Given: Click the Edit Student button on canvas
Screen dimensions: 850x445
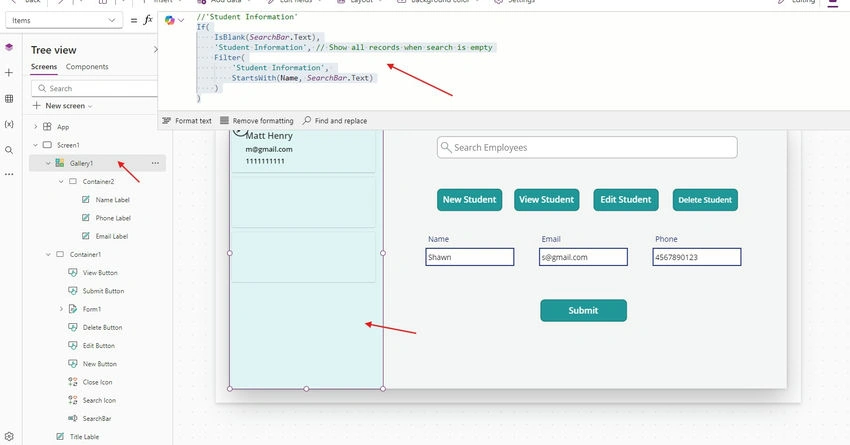Looking at the screenshot, I should coord(626,199).
